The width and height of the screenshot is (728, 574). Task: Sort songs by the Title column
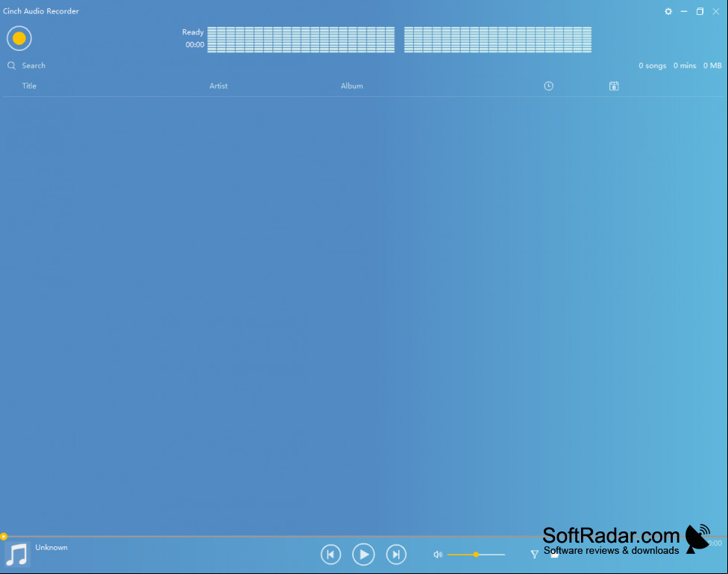point(29,86)
